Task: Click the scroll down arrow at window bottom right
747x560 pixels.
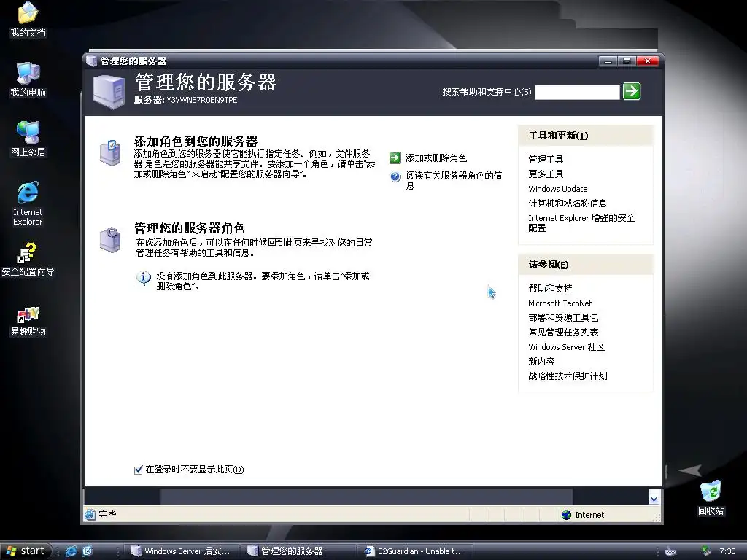Action: [654, 499]
